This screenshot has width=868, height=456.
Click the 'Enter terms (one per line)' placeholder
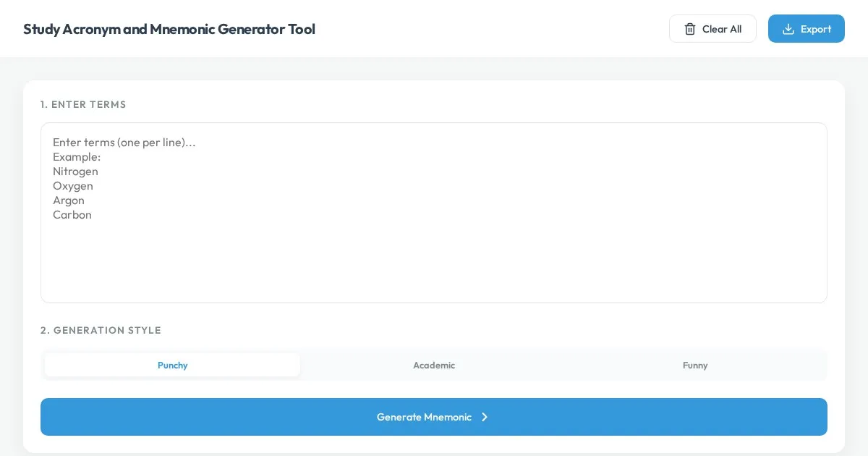pyautogui.click(x=124, y=143)
